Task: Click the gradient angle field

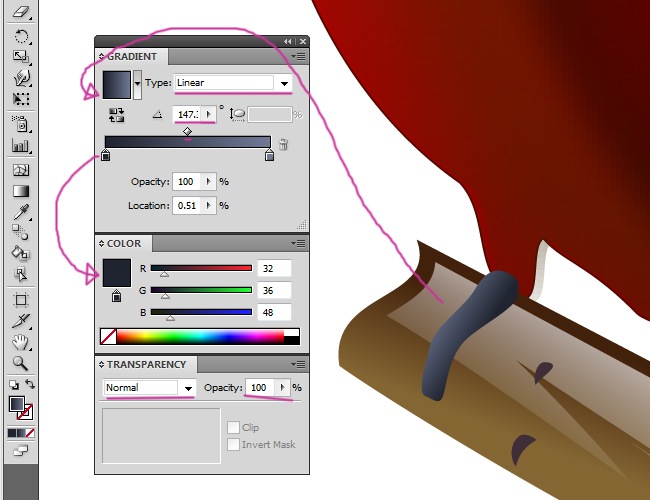Action: pos(187,114)
